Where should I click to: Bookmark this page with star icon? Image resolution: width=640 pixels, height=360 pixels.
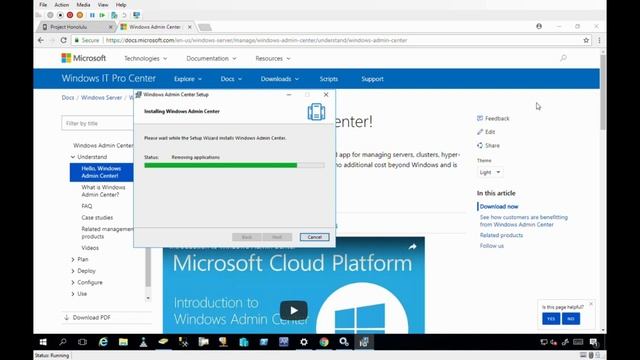[586, 40]
